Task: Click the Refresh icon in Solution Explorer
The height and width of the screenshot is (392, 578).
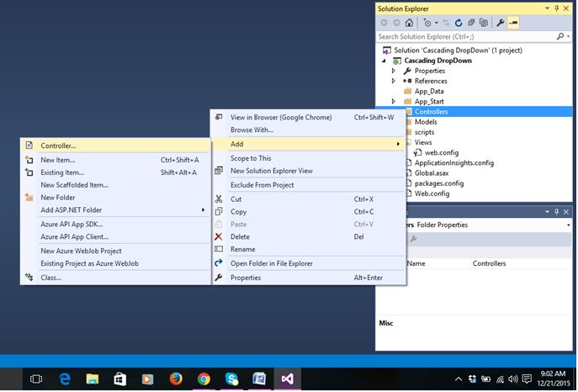Action: pos(459,23)
